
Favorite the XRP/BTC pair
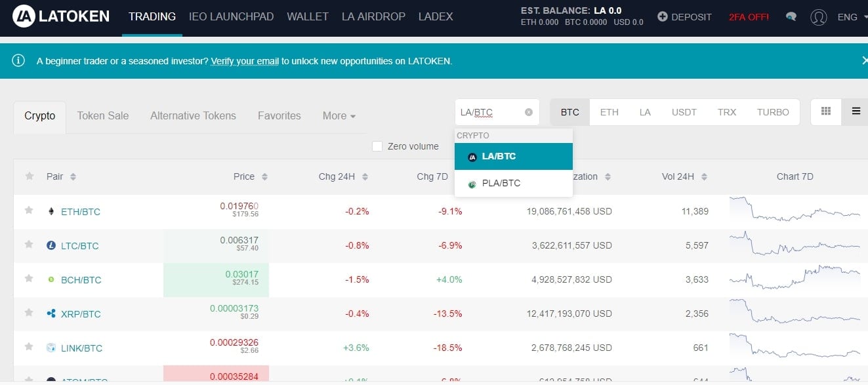pyautogui.click(x=29, y=312)
